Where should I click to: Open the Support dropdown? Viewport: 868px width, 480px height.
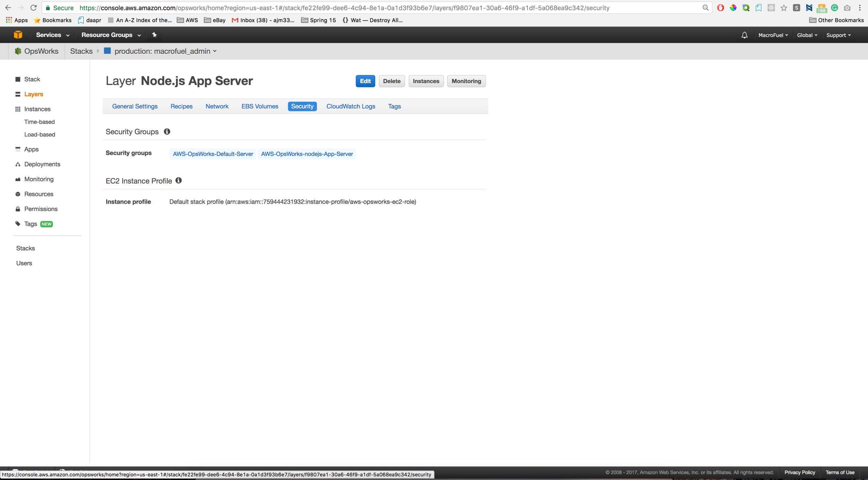click(838, 35)
